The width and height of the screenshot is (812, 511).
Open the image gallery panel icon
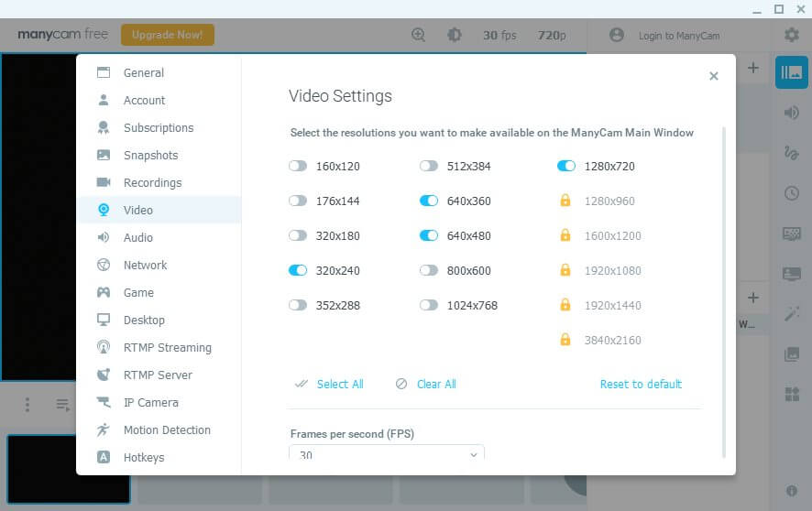pyautogui.click(x=791, y=353)
